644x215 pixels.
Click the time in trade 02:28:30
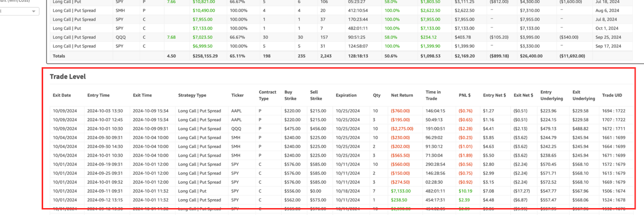pos(434,182)
